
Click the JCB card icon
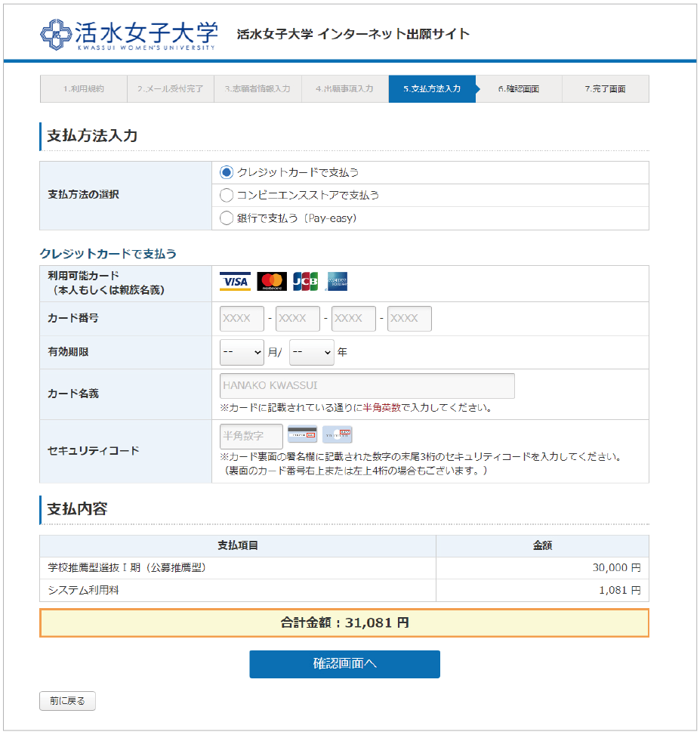(305, 282)
